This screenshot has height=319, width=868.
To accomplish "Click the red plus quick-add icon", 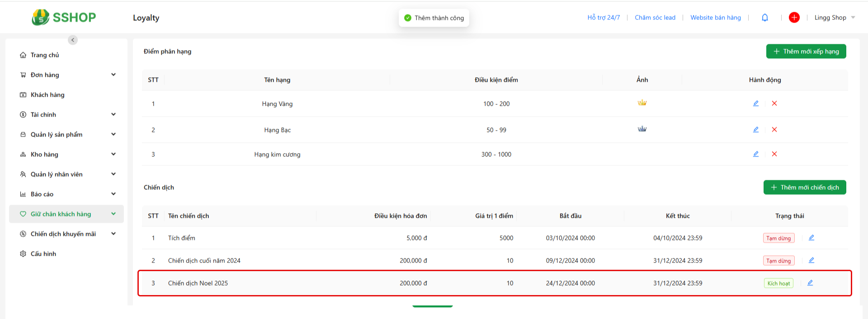I will pyautogui.click(x=794, y=18).
